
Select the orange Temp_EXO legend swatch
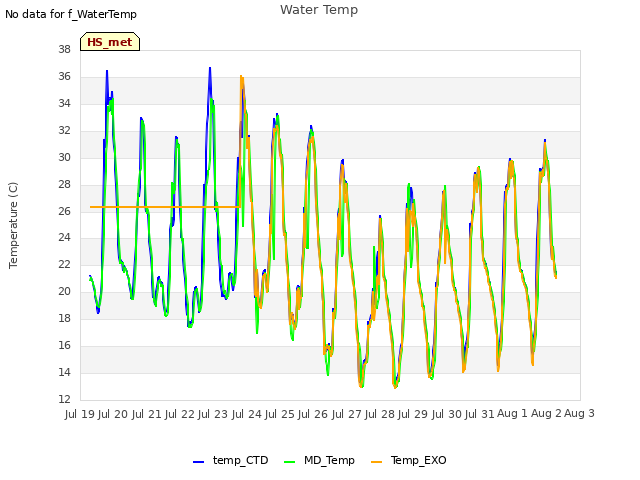coord(376,462)
